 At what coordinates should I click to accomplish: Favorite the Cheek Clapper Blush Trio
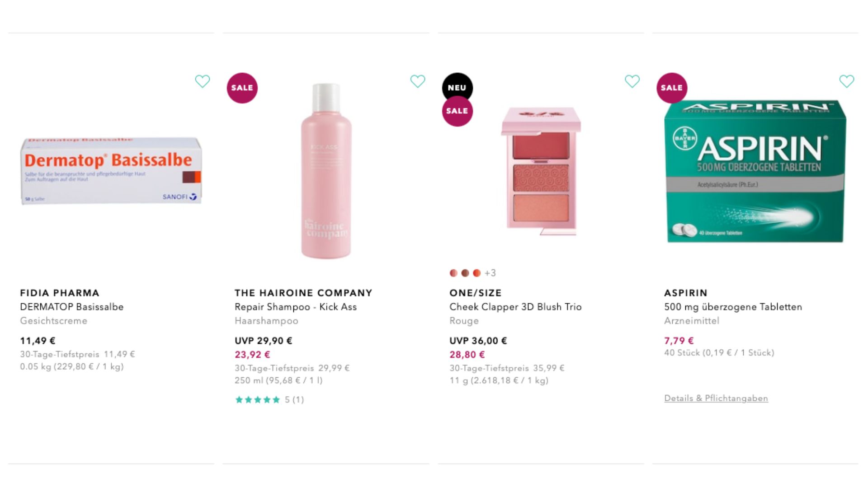pos(632,81)
